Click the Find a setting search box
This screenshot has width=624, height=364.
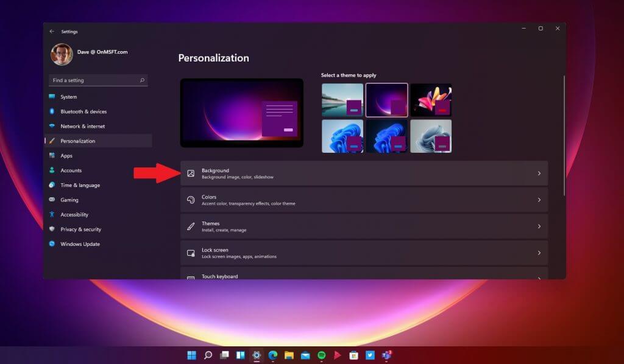(x=97, y=80)
